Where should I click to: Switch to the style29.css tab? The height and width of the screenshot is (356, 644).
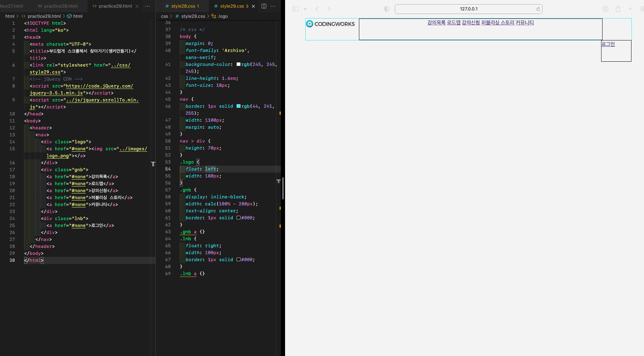click(x=234, y=6)
